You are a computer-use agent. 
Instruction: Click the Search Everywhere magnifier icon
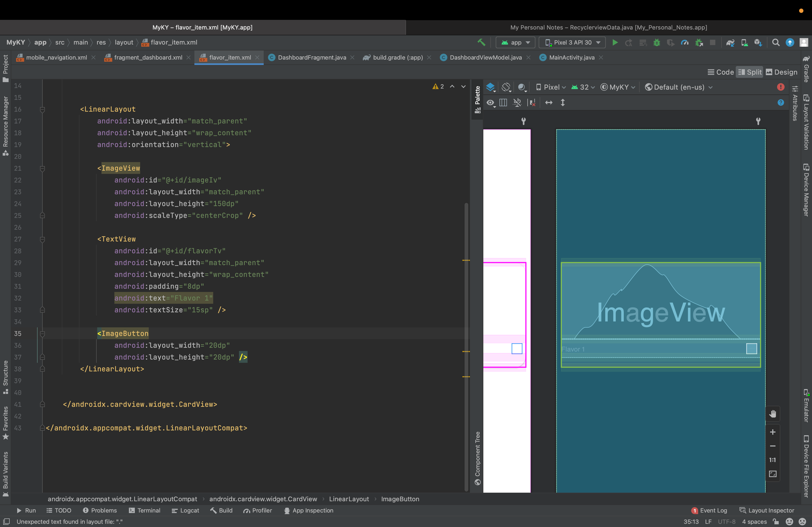coord(776,42)
